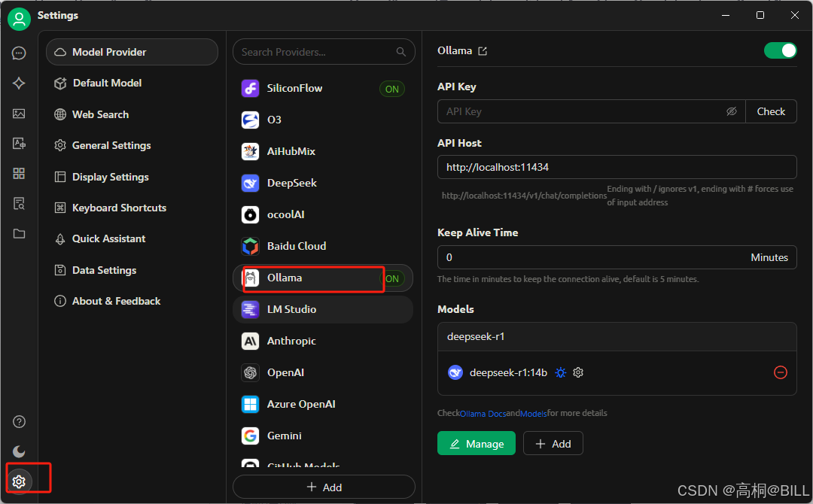The height and width of the screenshot is (504, 813).
Task: Open the General Settings tab
Action: click(x=132, y=145)
